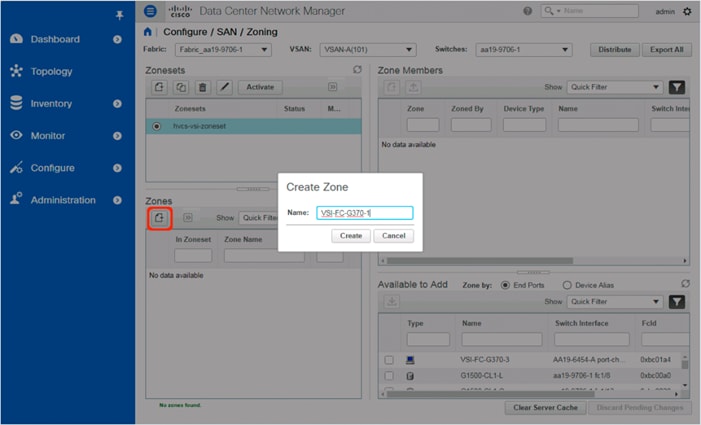Screen dimensions: 701x425
Task: Check the VSI-FC-G370-3 row checkbox
Action: pyautogui.click(x=389, y=360)
